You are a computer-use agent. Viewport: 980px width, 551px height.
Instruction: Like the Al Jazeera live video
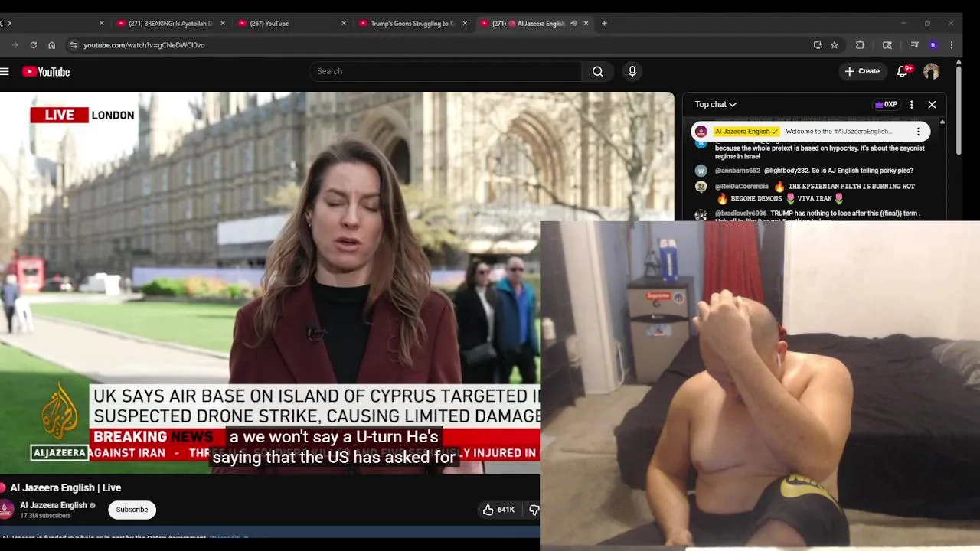click(498, 510)
